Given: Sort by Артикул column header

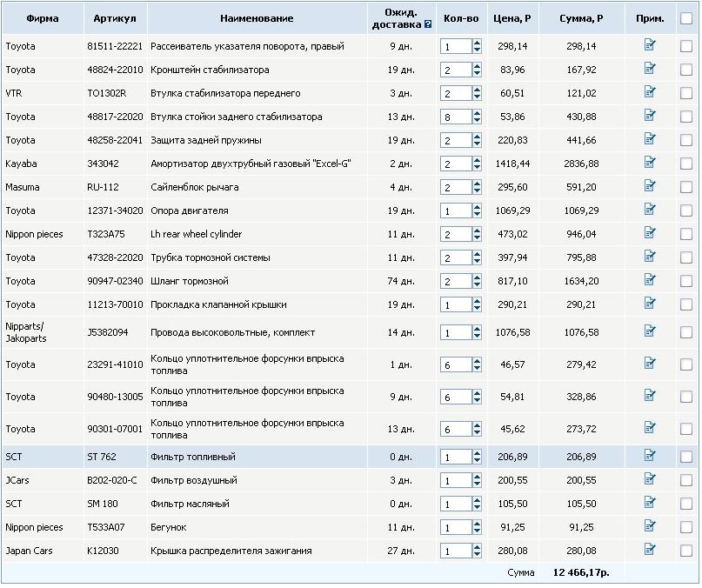Looking at the screenshot, I should click(115, 18).
